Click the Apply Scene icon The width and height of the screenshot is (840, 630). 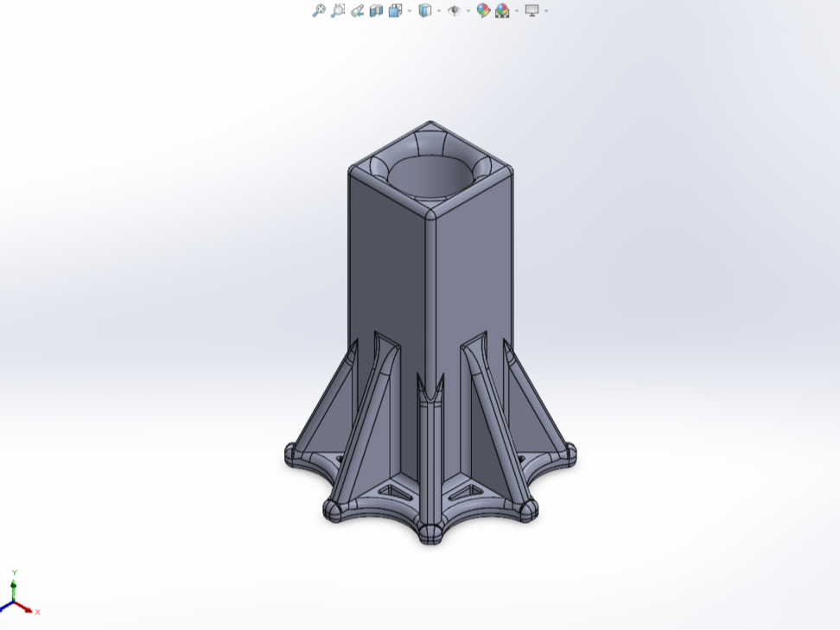(502, 10)
